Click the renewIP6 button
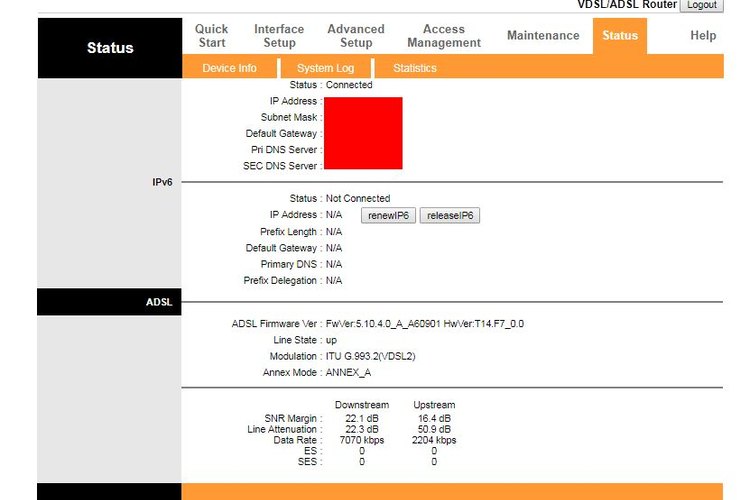 coord(388,215)
